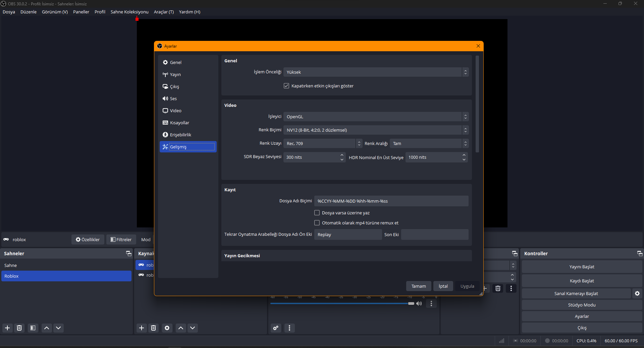644x348 pixels.
Task: Add a new scene with plus icon
Action: pos(7,328)
